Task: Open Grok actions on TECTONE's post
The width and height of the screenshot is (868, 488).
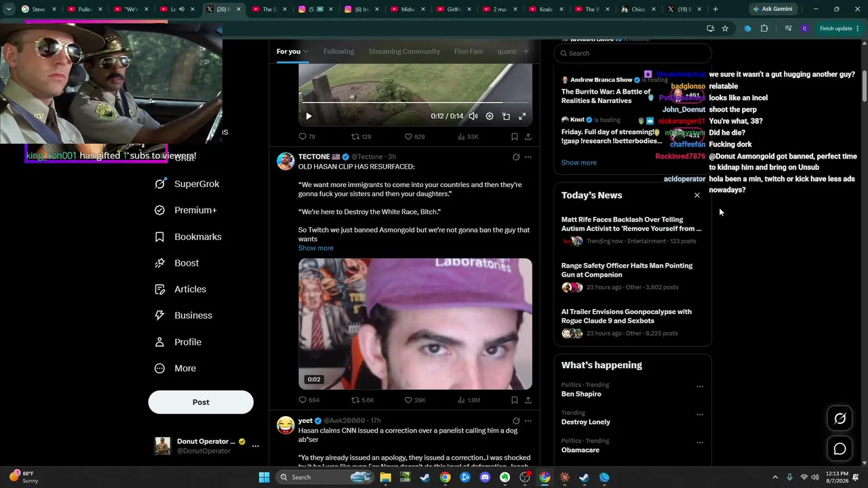Action: (x=516, y=157)
